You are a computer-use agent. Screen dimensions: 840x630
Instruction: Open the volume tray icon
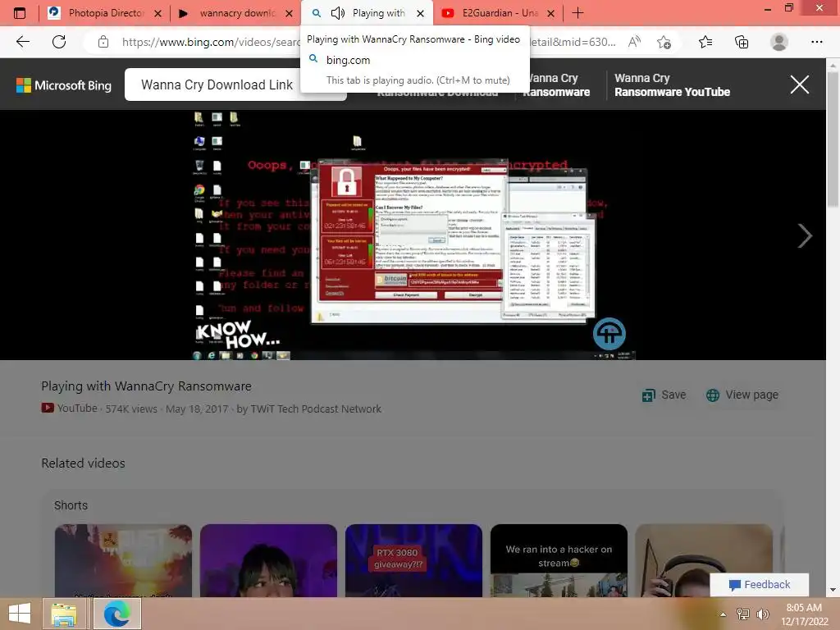(762, 614)
